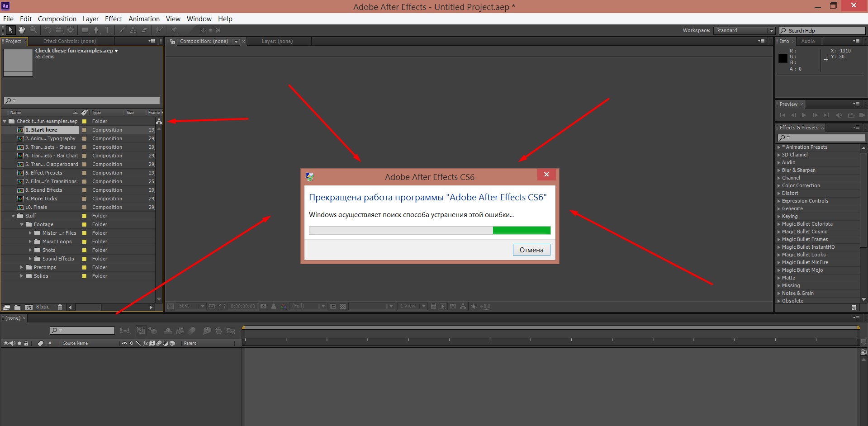Close the Adobe After Effects CS6 dialog
The image size is (868, 426).
[x=546, y=175]
